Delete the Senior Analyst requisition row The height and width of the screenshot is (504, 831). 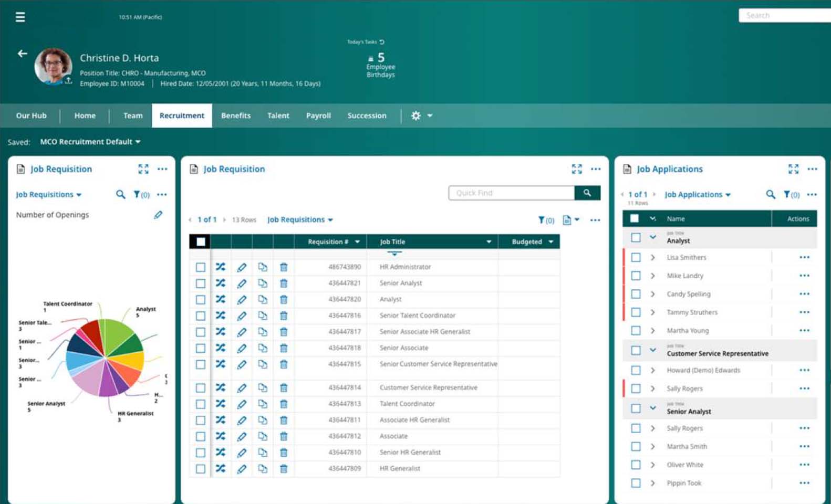(x=284, y=283)
